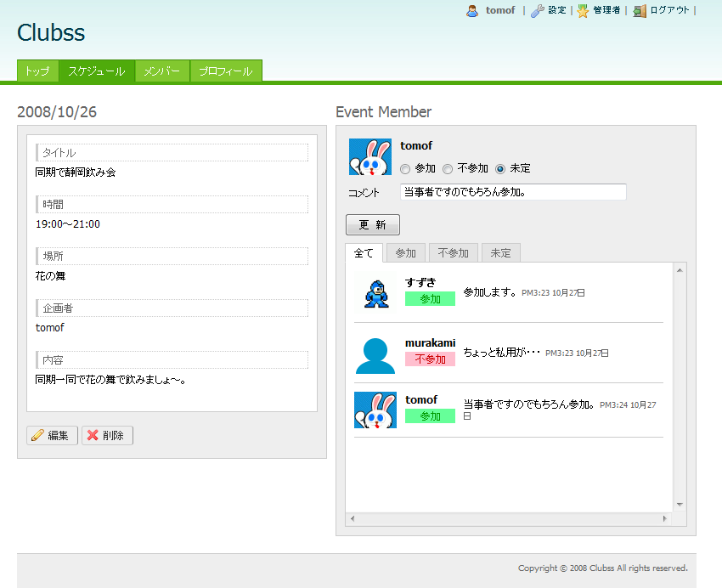Click the comment ちょっと私用が･･･
This screenshot has height=588, width=722.
[x=501, y=353]
